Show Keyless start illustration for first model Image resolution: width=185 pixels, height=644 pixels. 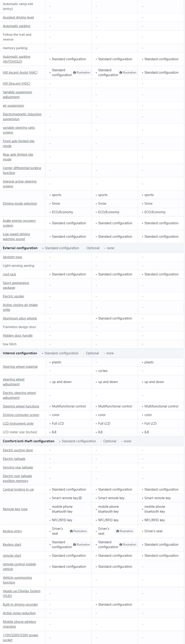[x=82, y=545]
